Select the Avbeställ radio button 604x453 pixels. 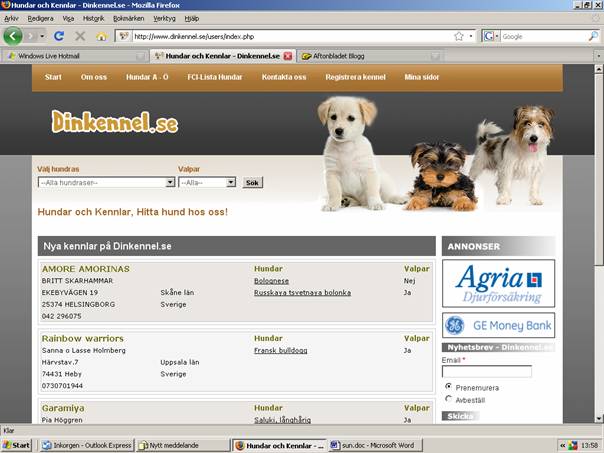[448, 399]
